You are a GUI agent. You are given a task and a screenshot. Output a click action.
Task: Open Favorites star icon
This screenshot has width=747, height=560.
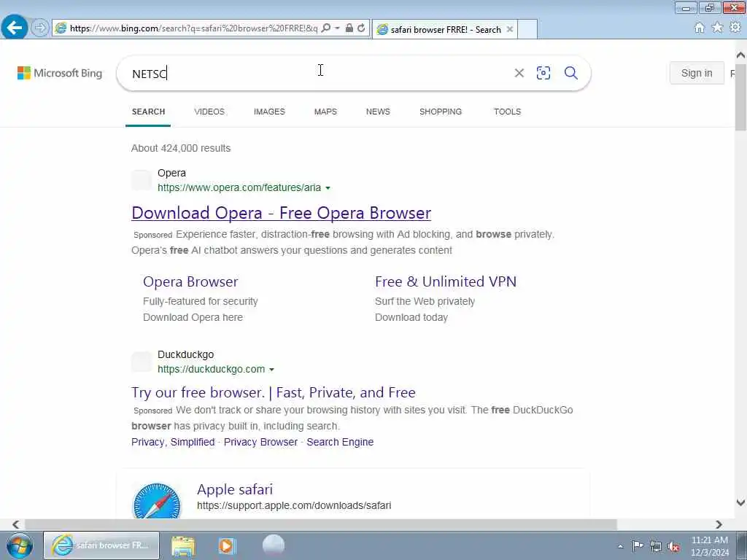pos(717,28)
